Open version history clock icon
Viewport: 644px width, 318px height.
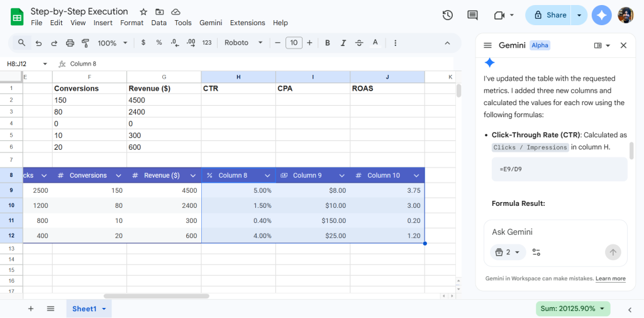448,15
